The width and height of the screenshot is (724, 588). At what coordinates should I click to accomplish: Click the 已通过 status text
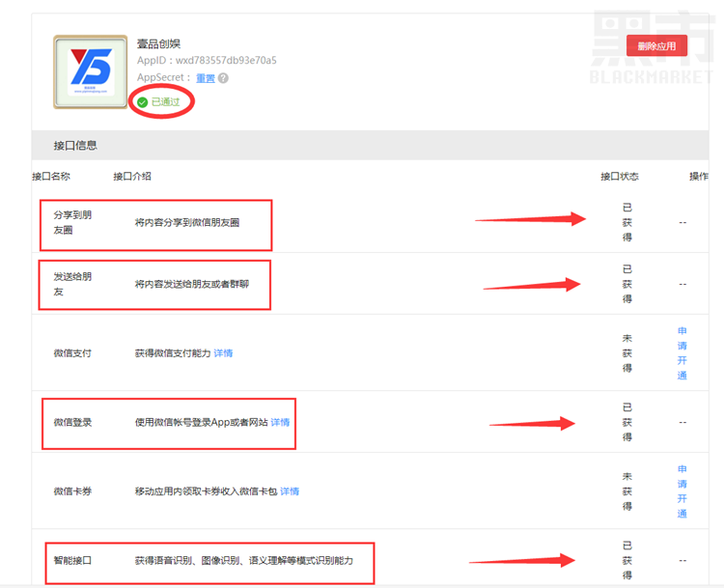click(165, 102)
